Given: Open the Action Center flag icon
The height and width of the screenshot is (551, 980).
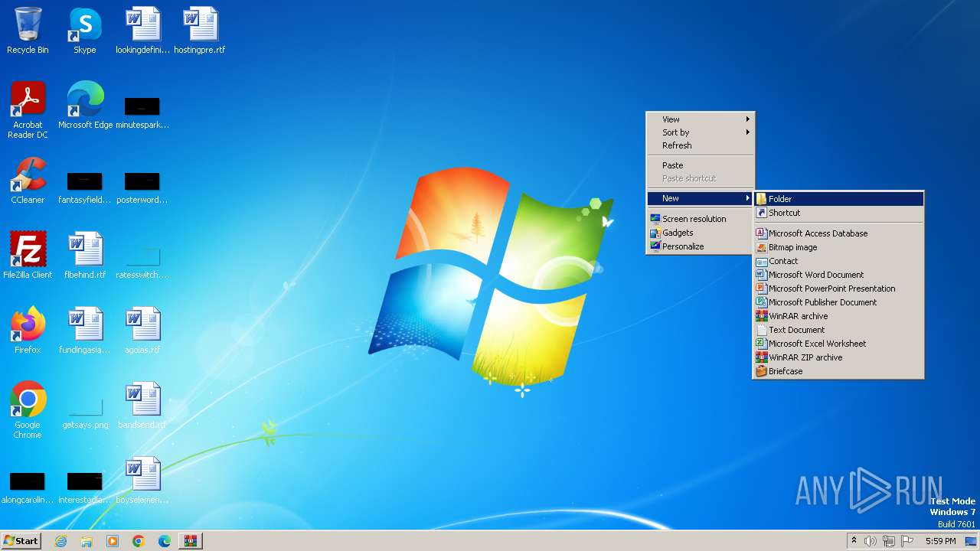Looking at the screenshot, I should click(907, 541).
